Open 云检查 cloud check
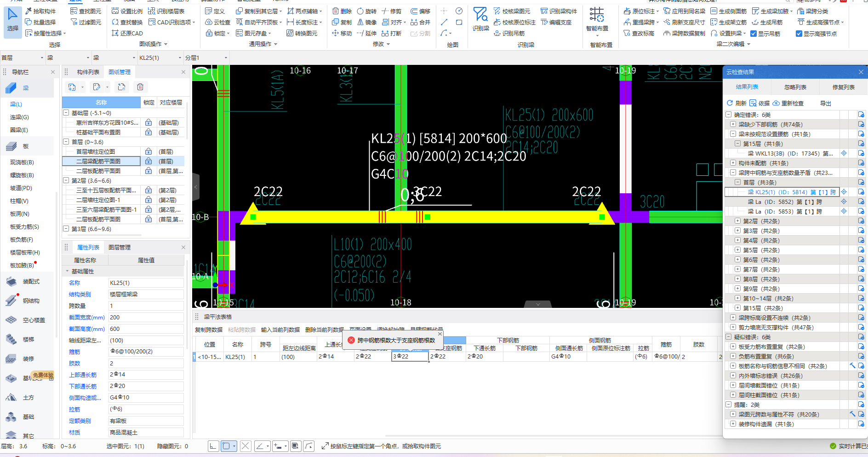 pos(217,22)
